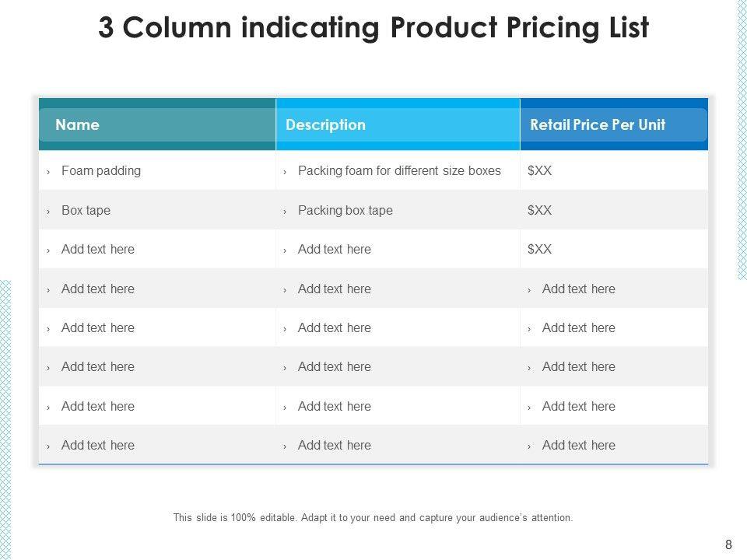Click the Foam padding cell text

pyautogui.click(x=101, y=170)
